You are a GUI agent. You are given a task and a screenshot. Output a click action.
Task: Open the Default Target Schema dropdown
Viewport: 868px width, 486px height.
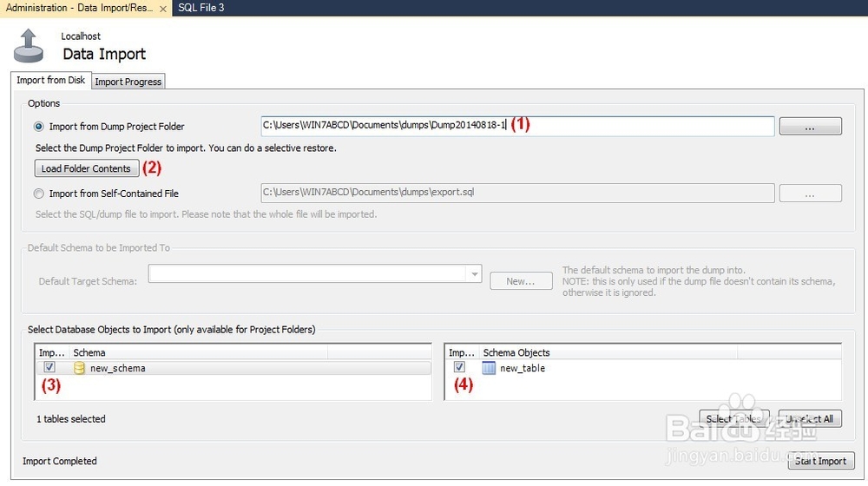pos(475,274)
